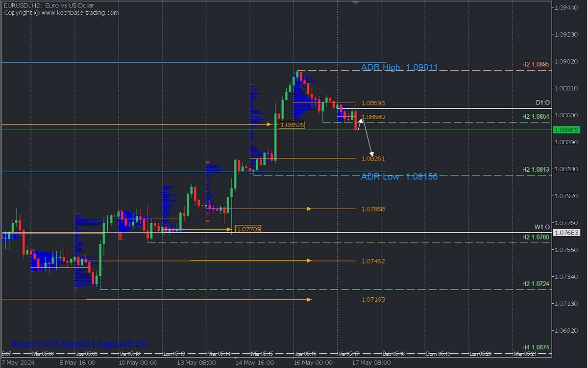This screenshot has height=368, width=588.
Task: Click 1.08810 on the price axis
Action: point(566,88)
